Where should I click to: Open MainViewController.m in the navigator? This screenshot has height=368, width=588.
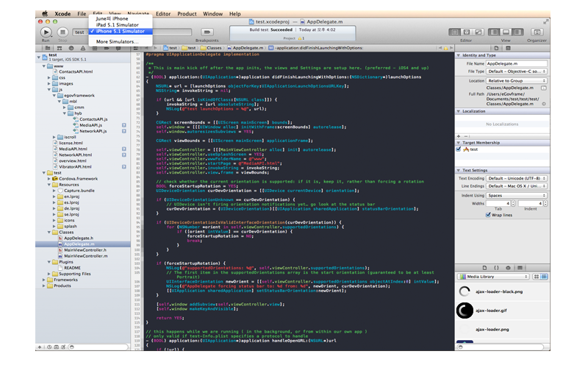click(x=85, y=255)
